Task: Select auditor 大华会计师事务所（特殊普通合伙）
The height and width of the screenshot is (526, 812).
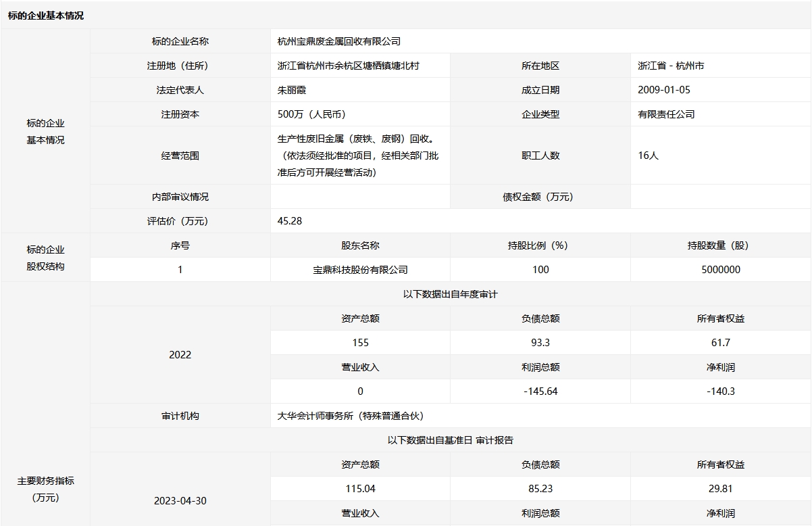Action: click(x=351, y=416)
